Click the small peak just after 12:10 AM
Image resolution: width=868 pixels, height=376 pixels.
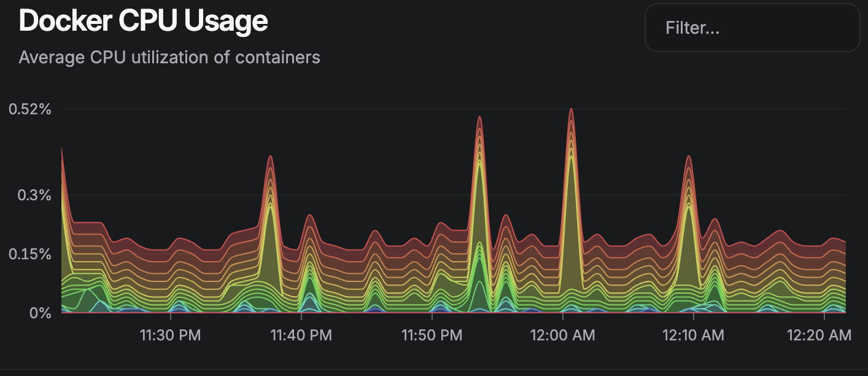(x=715, y=219)
